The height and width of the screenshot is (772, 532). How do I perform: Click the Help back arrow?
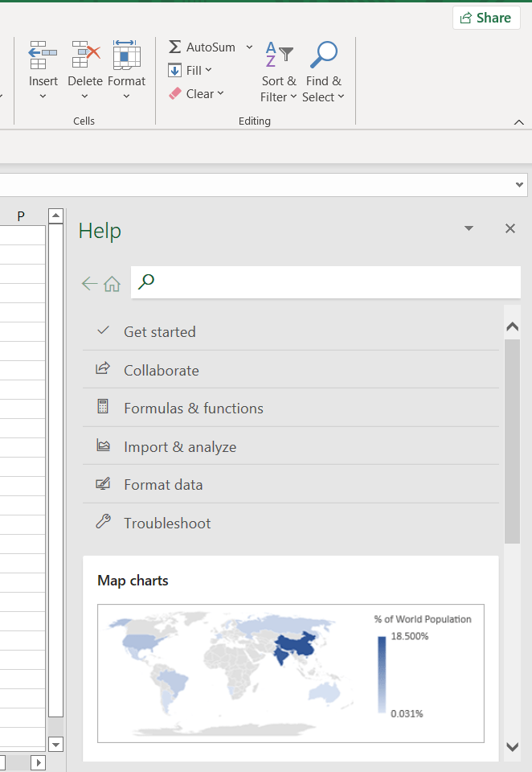pos(89,284)
